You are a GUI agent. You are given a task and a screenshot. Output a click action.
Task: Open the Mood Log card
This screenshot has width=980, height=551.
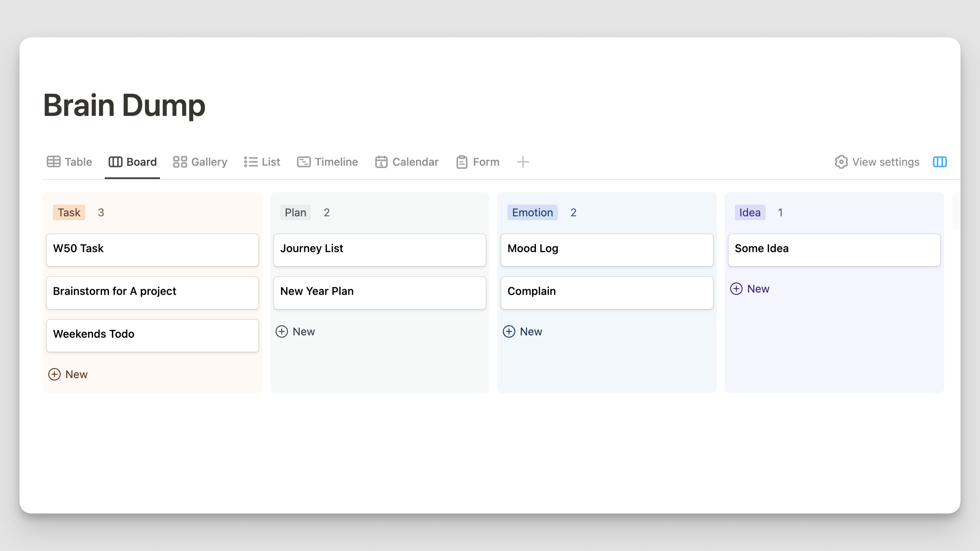[x=607, y=250]
